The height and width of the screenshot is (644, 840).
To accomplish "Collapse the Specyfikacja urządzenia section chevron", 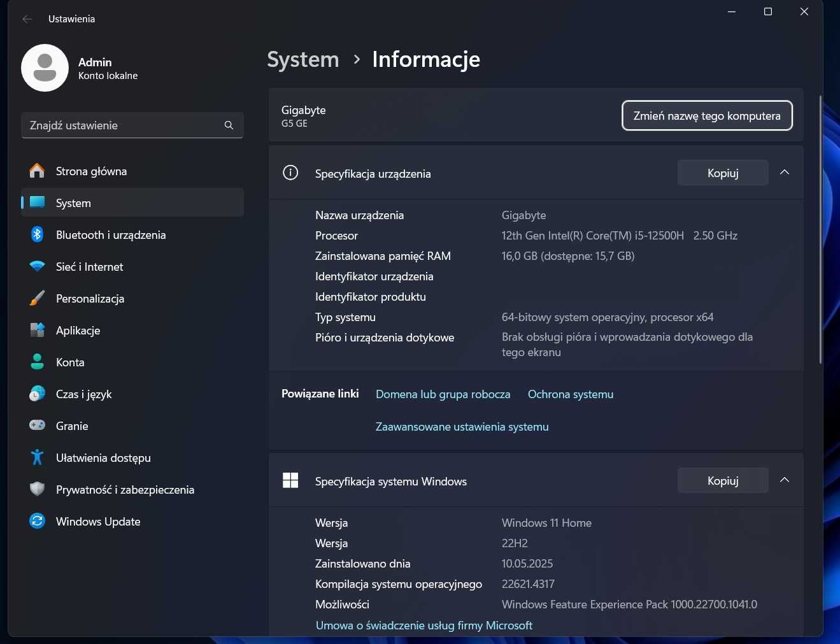I will (x=785, y=173).
